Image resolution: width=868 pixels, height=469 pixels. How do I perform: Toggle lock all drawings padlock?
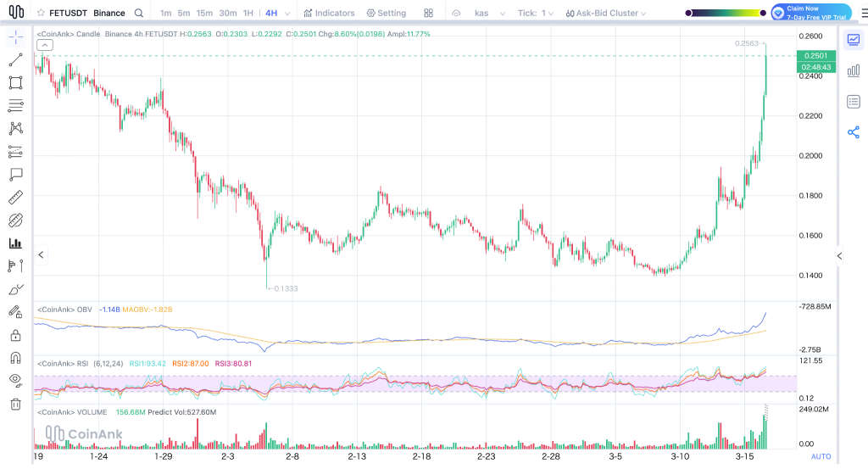[x=15, y=335]
